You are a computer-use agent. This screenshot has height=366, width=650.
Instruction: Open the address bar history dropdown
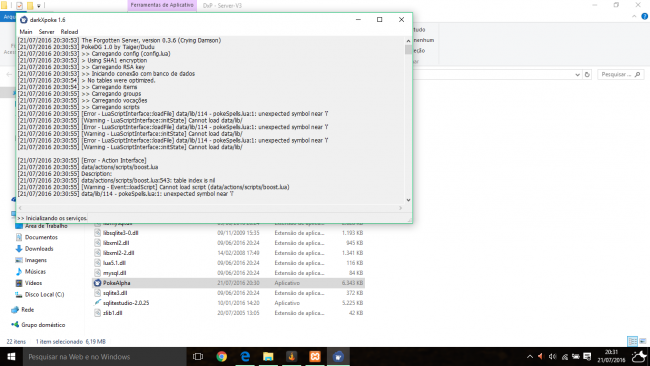[577, 75]
